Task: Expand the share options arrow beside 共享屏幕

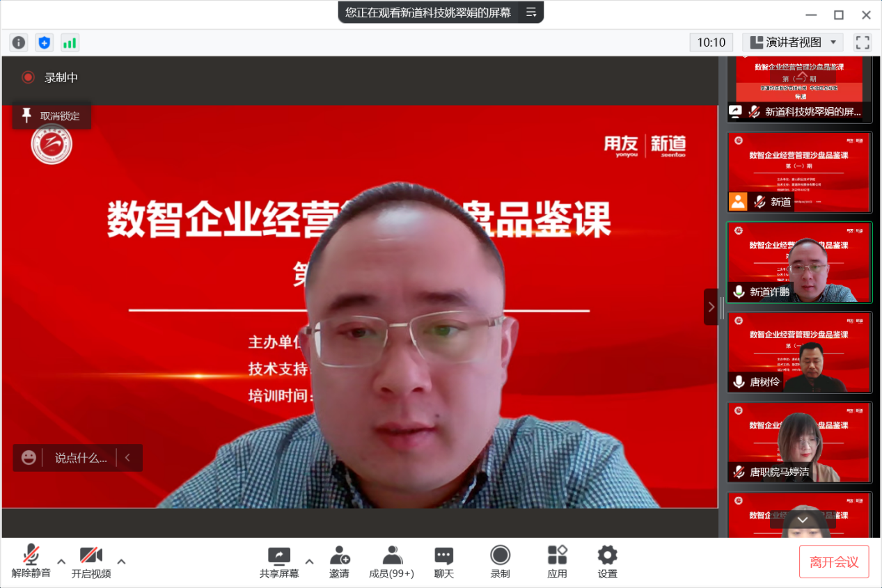Action: [x=309, y=562]
